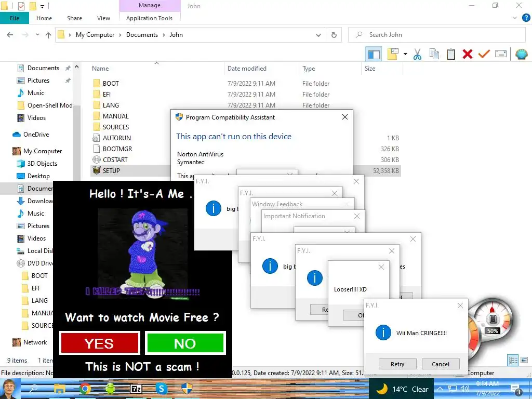532x399 pixels.
Task: Toggle the navigation pane toolbar icon
Action: click(x=374, y=54)
